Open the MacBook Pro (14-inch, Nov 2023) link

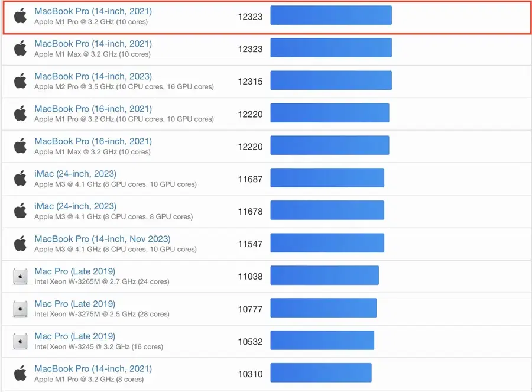102,239
